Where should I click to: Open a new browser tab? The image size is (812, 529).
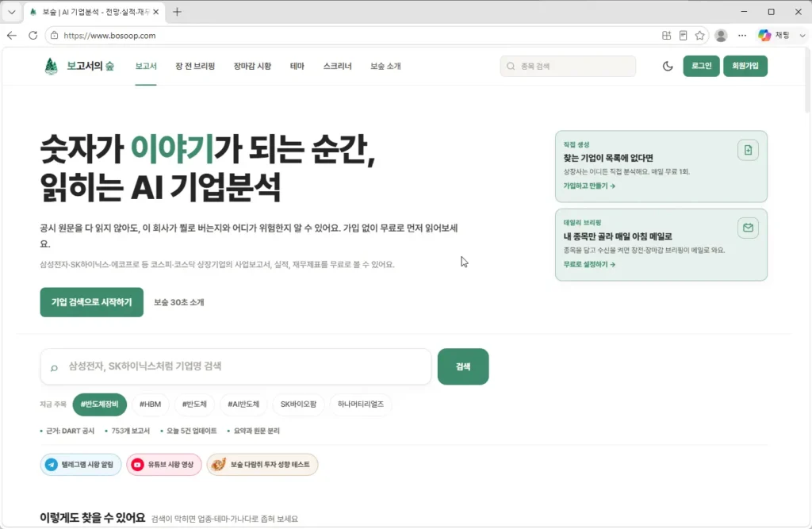pyautogui.click(x=177, y=12)
